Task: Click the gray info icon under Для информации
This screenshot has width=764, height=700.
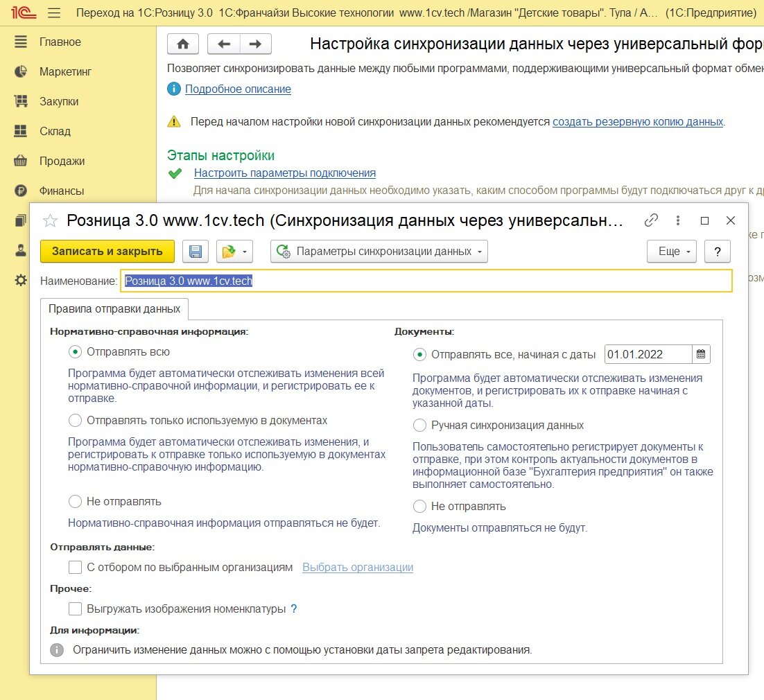Action: tap(57, 650)
